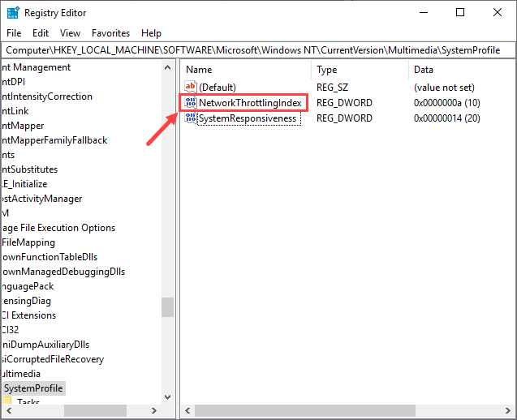Select the MsiCorruptedFileRecovery tree key
The width and height of the screenshot is (517, 420).
(x=53, y=359)
